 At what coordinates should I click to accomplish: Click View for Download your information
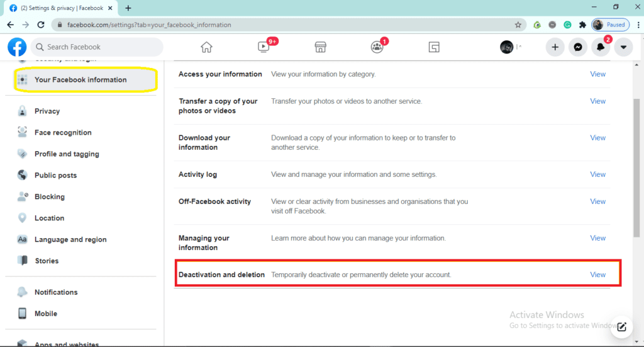click(597, 138)
